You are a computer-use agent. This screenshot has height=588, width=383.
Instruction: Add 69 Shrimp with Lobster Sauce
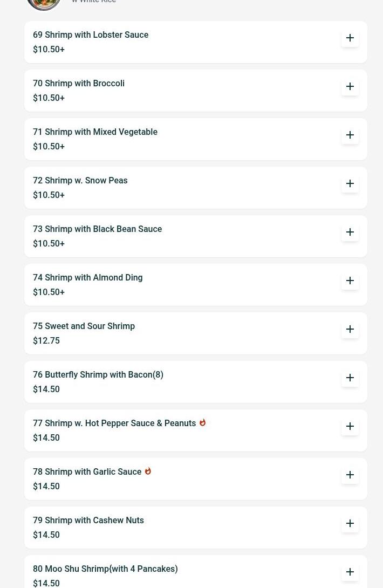pos(350,38)
